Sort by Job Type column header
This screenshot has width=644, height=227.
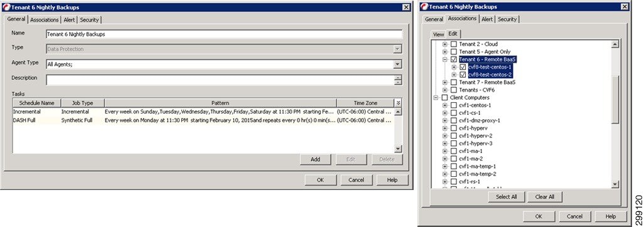point(83,103)
